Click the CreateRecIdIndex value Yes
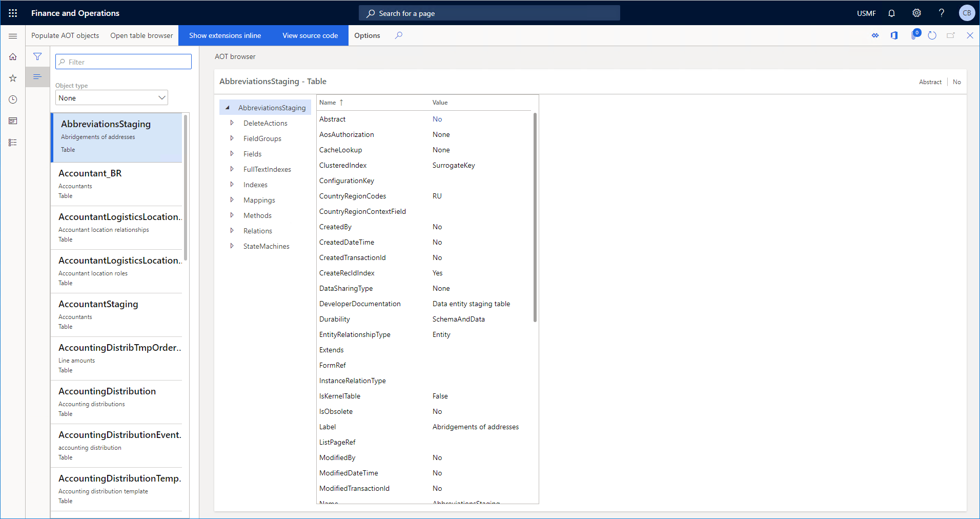The image size is (980, 519). (x=437, y=273)
